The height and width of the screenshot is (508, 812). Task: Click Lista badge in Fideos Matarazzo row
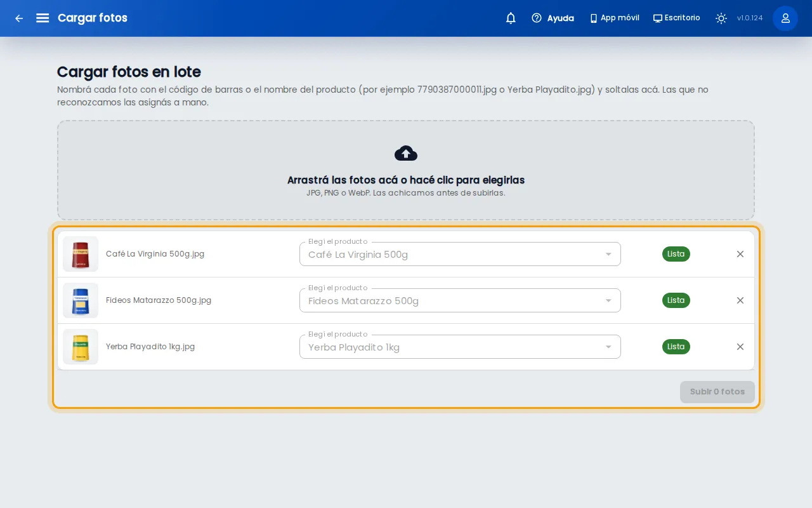pyautogui.click(x=676, y=300)
